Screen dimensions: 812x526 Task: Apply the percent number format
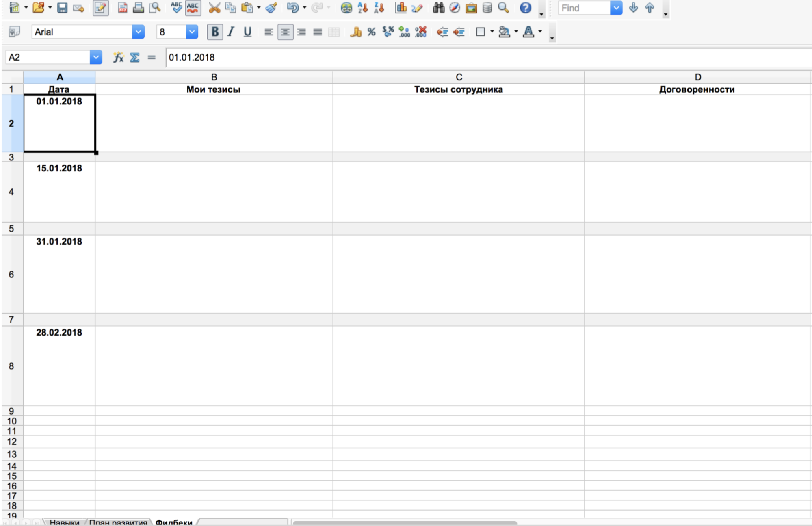(x=371, y=32)
